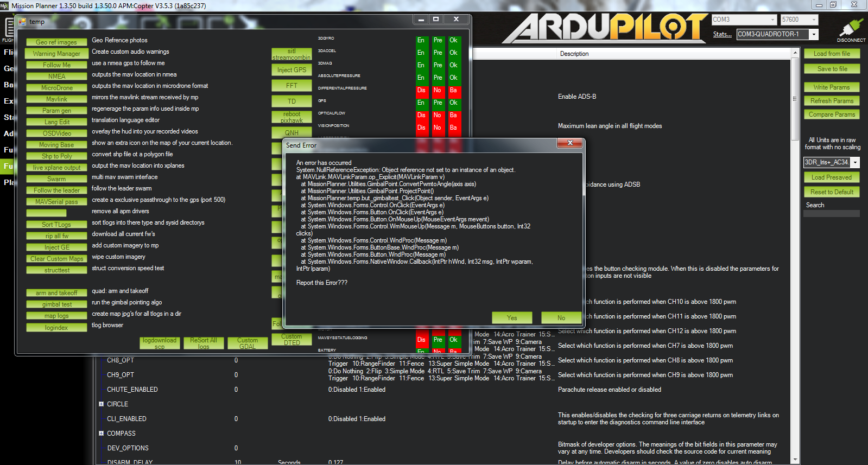Click the gimbal test button
The height and width of the screenshot is (465, 868).
(56, 304)
